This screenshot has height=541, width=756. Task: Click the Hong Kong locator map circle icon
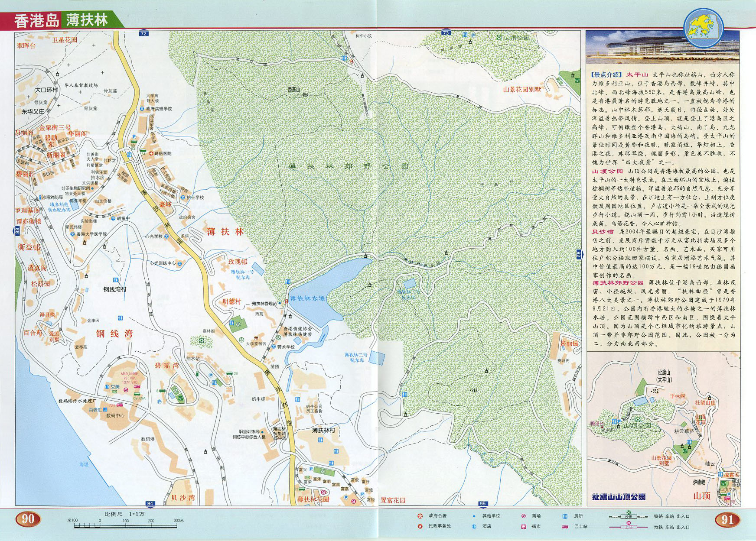click(x=703, y=28)
